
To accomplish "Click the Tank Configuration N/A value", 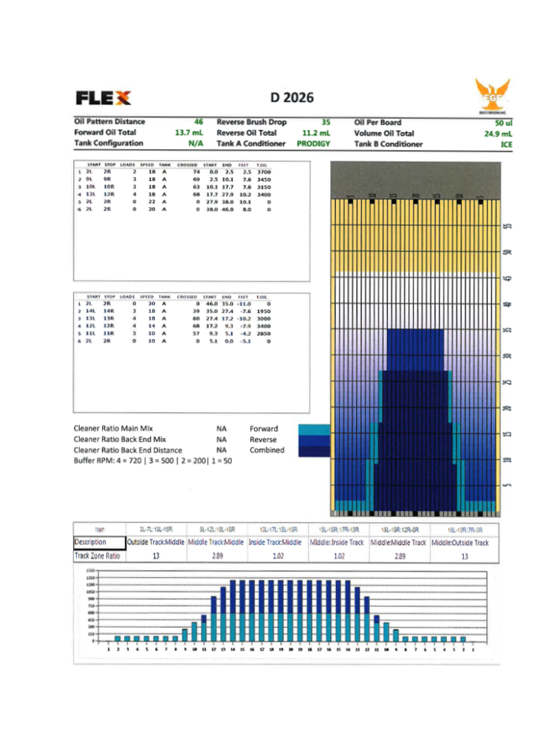I will pos(195,144).
